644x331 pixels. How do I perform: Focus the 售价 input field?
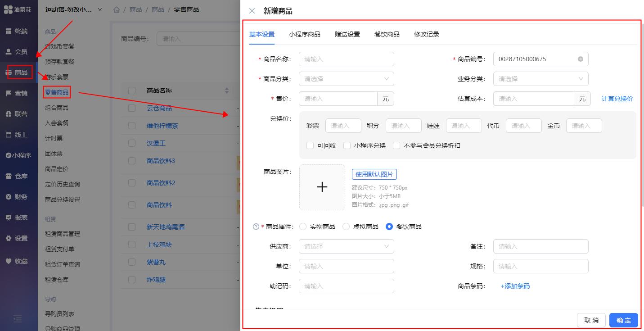(338, 99)
